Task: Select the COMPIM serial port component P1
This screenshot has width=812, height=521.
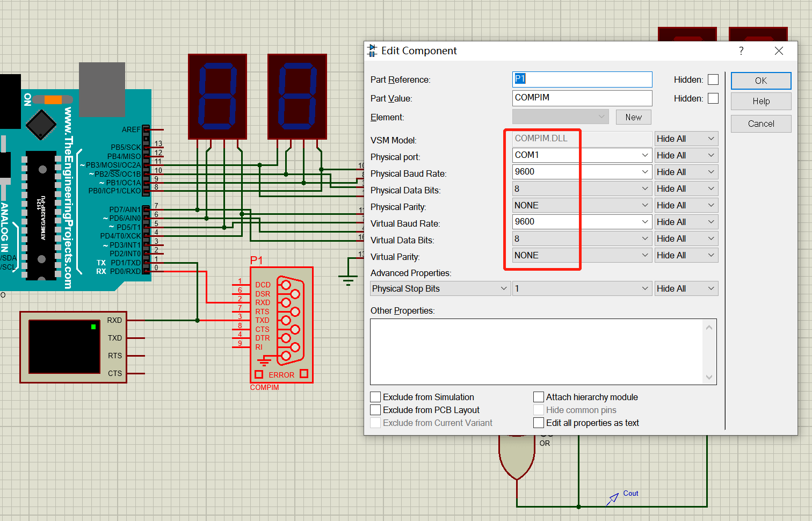Action: click(282, 324)
